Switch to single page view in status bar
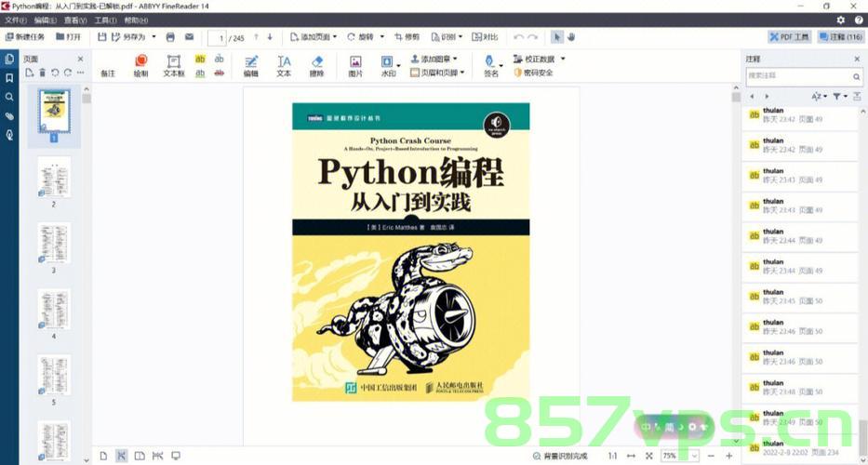Screen dimensions: 868x465 [103, 456]
